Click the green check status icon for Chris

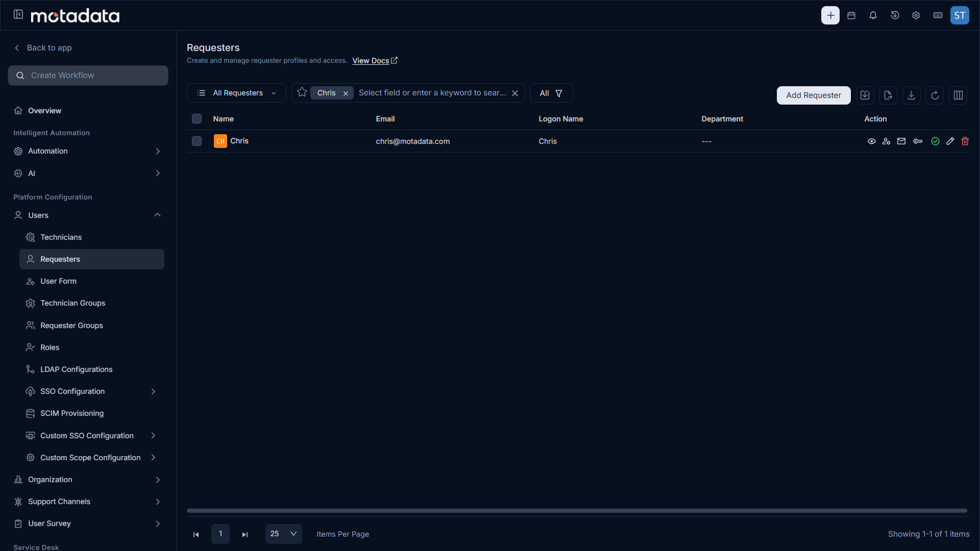(935, 141)
